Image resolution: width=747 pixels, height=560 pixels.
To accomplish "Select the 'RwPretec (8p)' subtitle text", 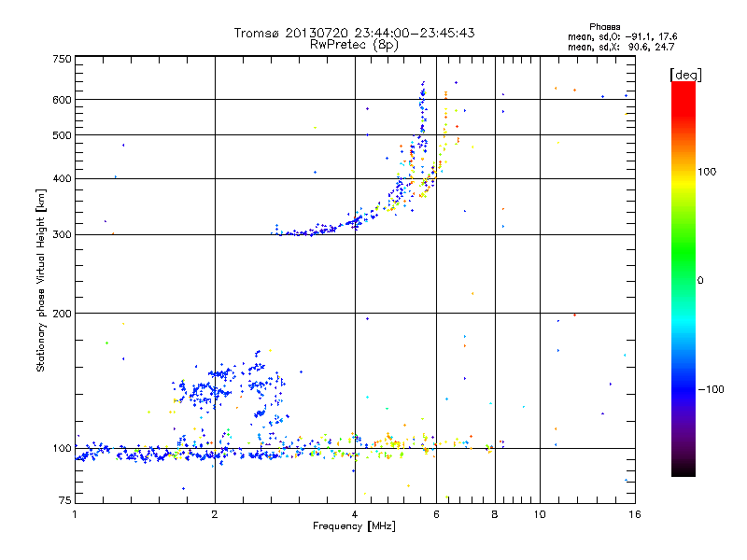I will (354, 45).
